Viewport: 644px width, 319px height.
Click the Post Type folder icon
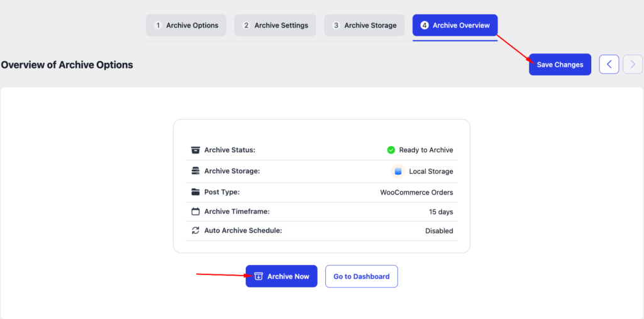tap(196, 192)
